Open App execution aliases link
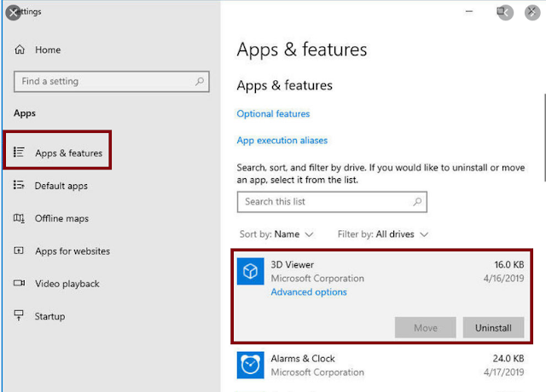 coord(282,140)
